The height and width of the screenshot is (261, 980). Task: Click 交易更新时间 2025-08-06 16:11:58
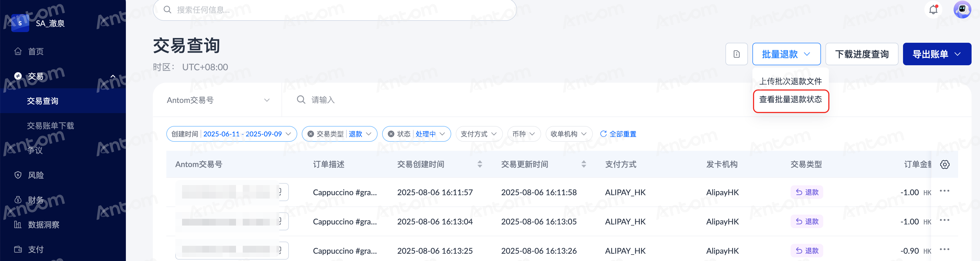539,192
